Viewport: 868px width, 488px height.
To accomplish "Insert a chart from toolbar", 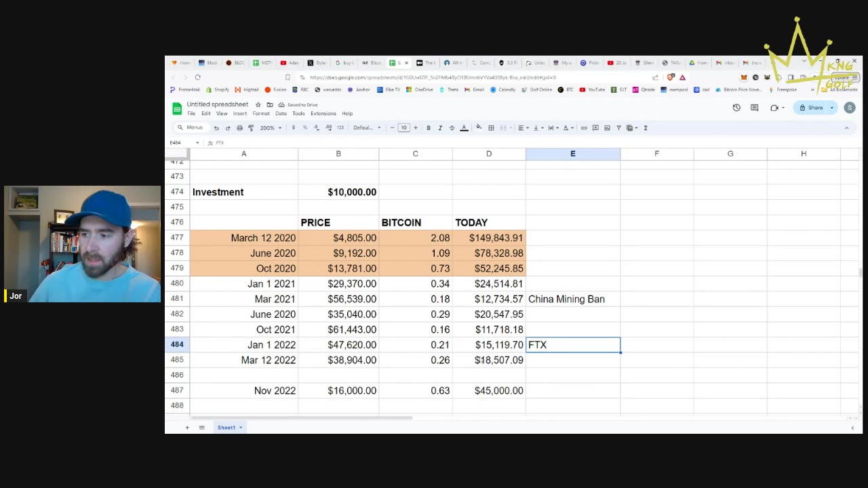I will pos(607,127).
